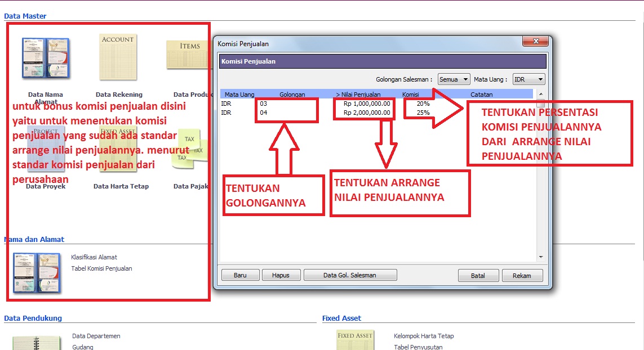Open the Data Nama Alamat icon

pos(45,58)
